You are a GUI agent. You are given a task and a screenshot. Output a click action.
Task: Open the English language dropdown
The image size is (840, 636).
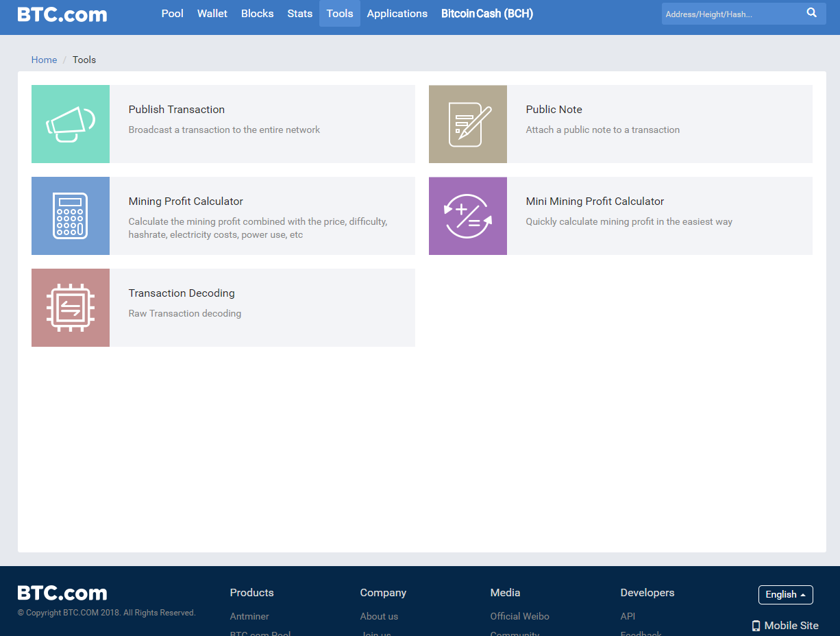[786, 595]
